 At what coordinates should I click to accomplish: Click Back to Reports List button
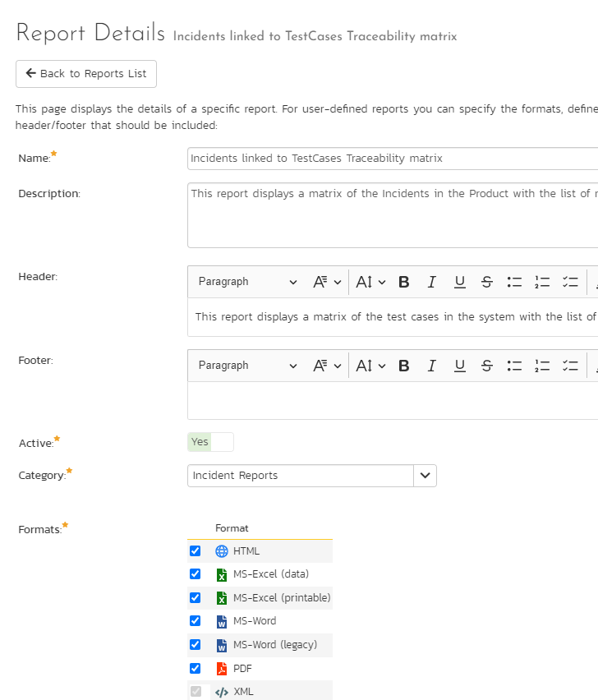click(86, 74)
